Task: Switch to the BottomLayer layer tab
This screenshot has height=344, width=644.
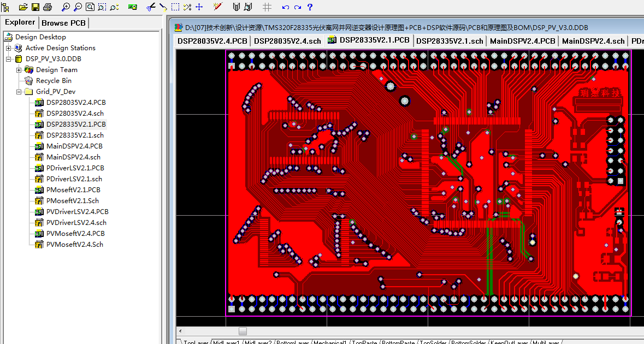Action: click(292, 342)
